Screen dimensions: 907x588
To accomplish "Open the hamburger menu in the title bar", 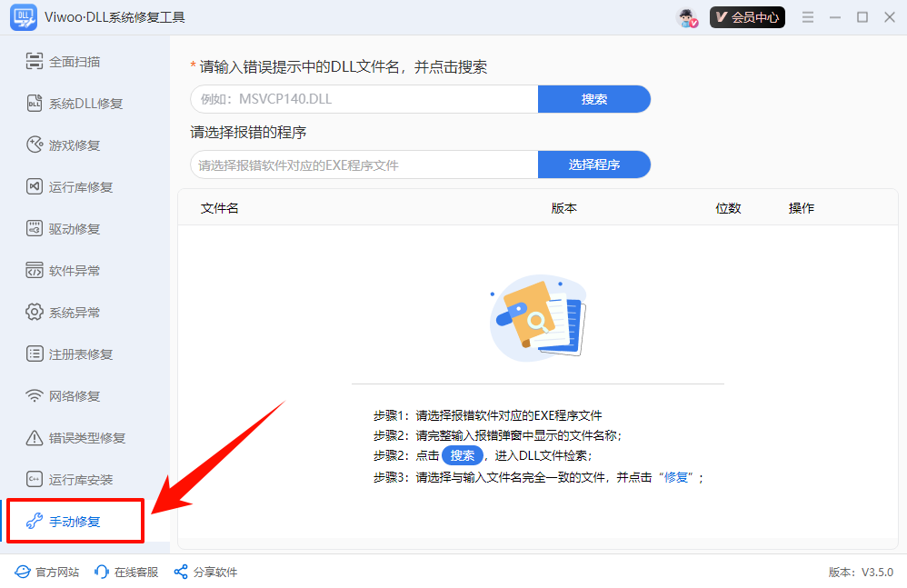I will [807, 16].
